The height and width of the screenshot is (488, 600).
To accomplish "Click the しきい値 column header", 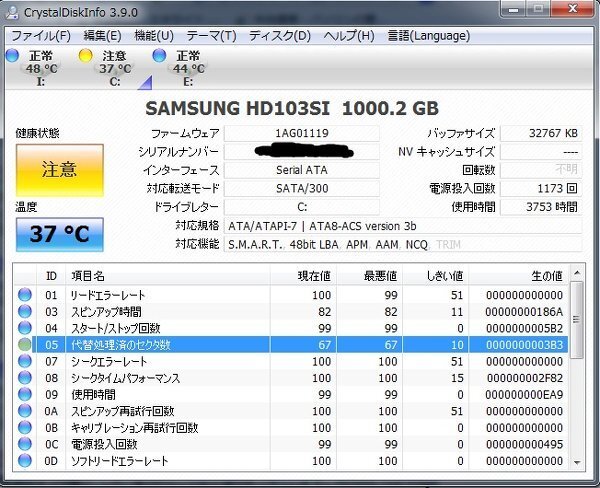I will [435, 276].
